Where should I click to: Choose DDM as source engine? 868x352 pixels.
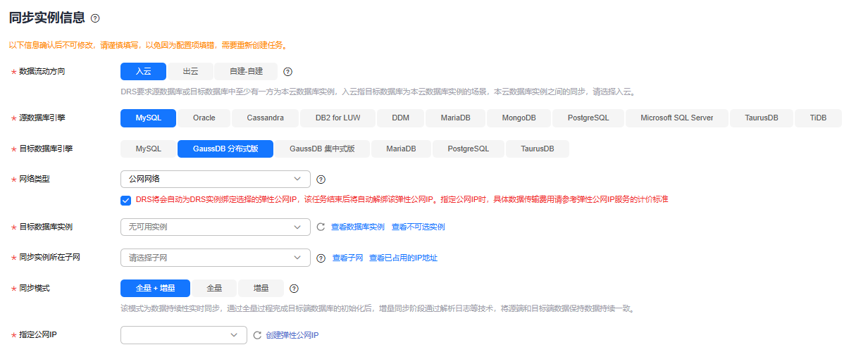tap(401, 118)
